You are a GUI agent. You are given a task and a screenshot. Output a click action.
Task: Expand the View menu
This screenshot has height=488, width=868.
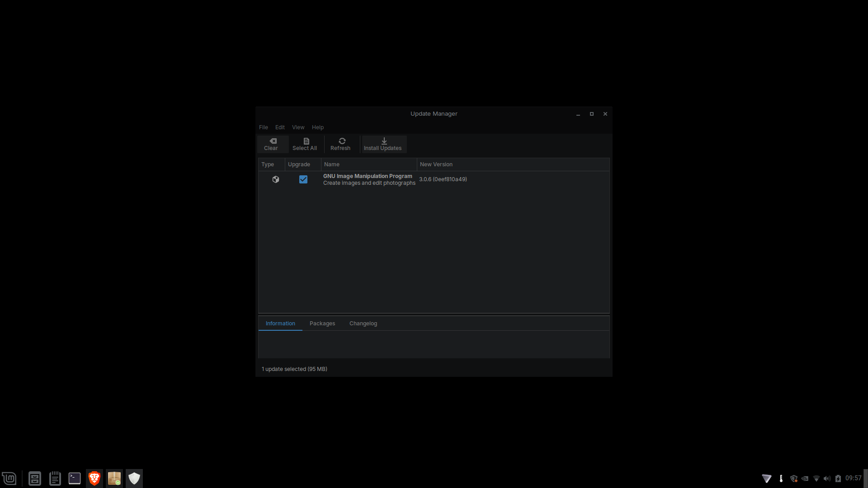click(298, 127)
